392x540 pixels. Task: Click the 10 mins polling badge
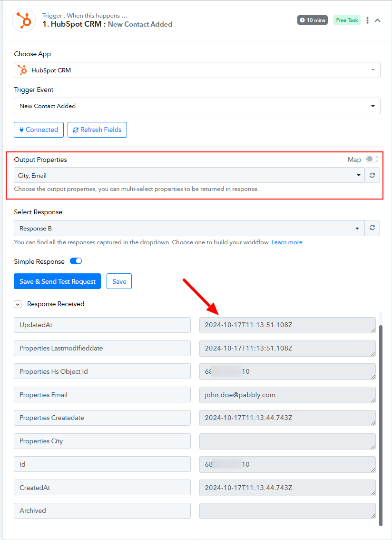point(313,20)
